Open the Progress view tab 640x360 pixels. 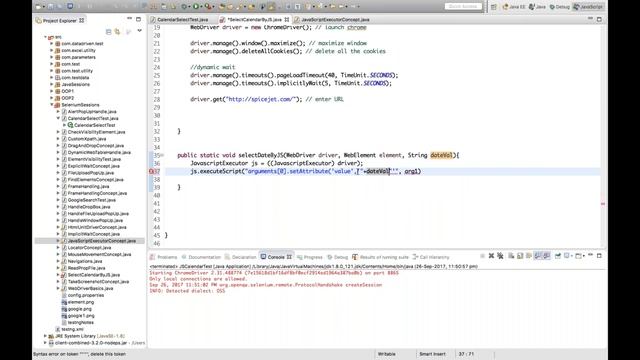[310, 257]
